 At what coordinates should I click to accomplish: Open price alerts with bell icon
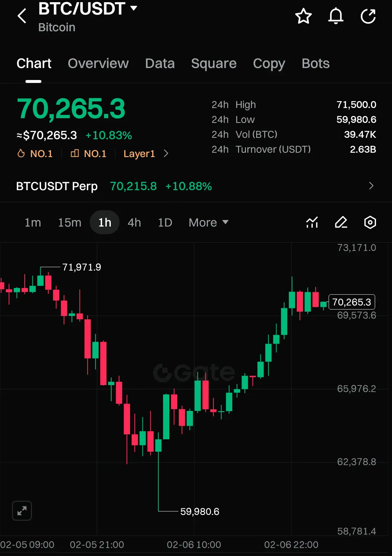pos(336,16)
